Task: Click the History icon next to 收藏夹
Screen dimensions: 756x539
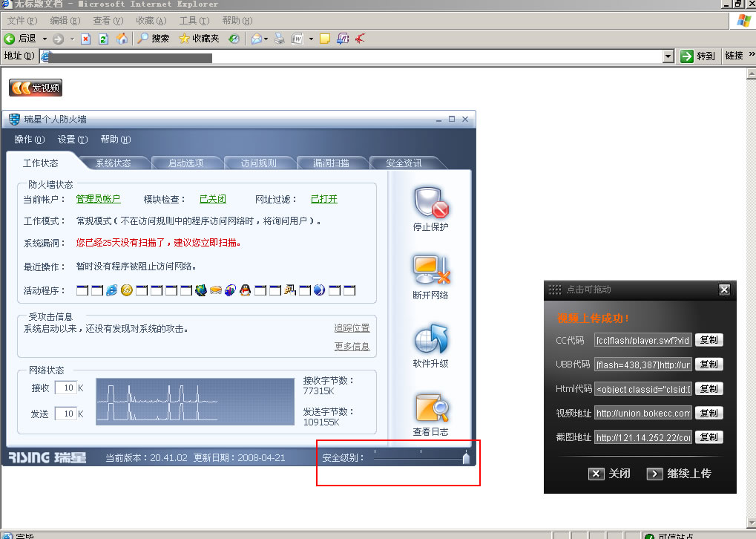Action: [x=234, y=39]
